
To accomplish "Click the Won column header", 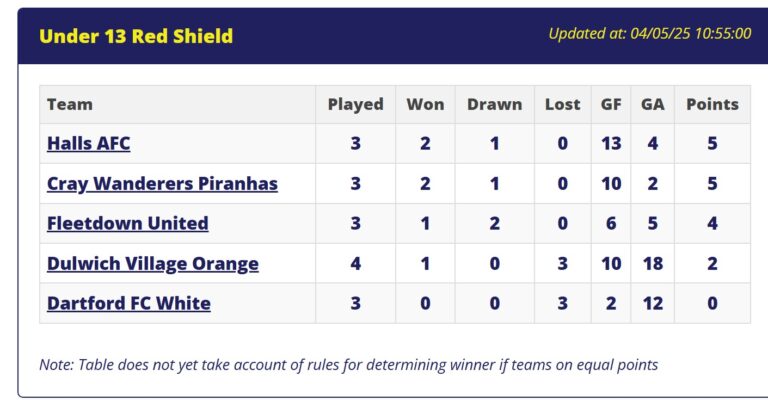I will click(x=425, y=104).
